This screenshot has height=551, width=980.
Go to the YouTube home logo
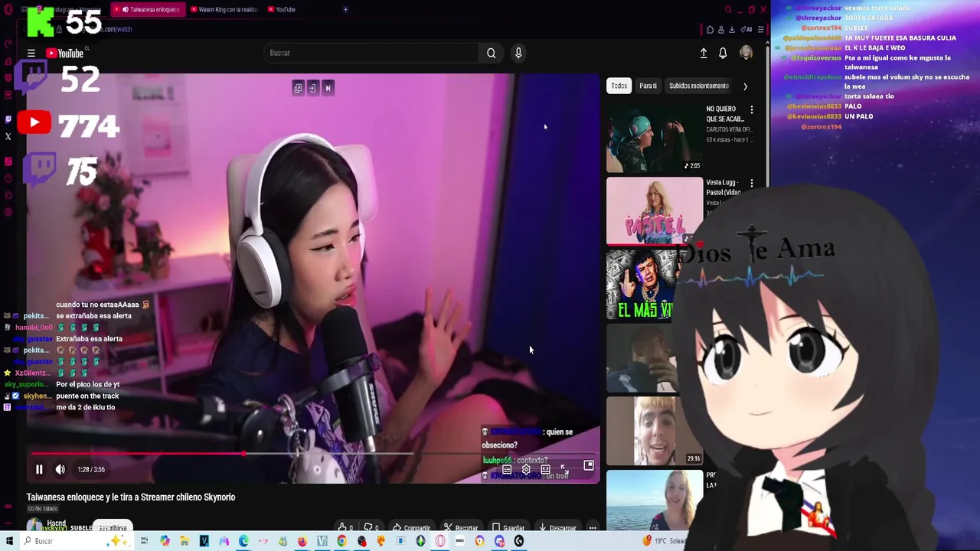(x=65, y=54)
